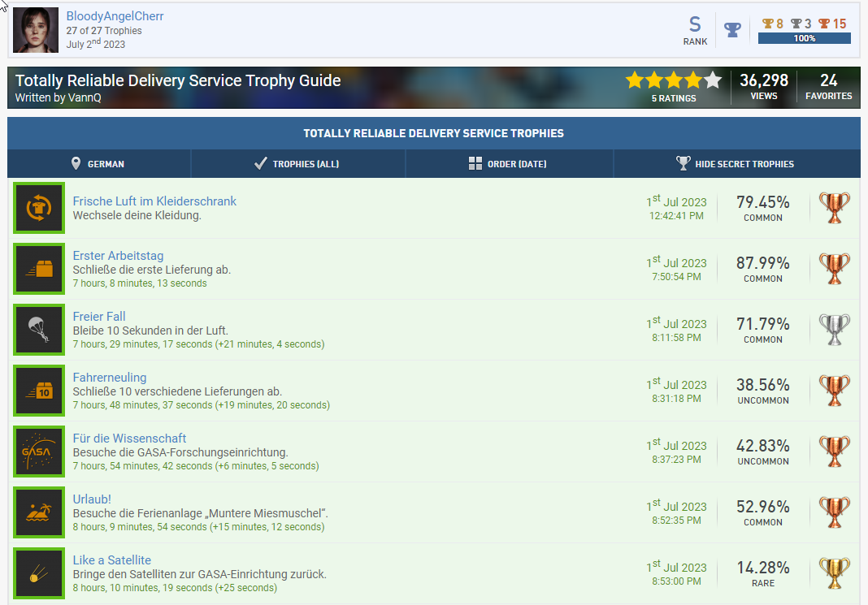Click the 100% completion progress bar

click(x=804, y=38)
